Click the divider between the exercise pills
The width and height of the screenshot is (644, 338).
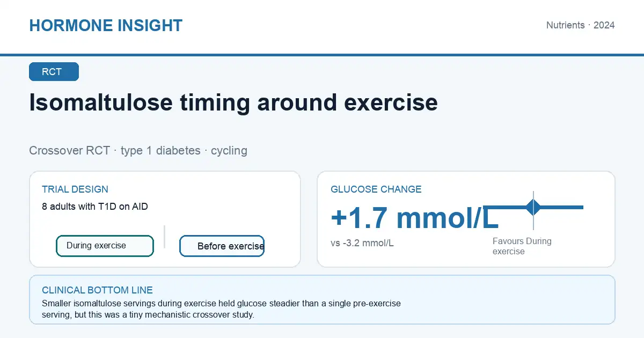pyautogui.click(x=164, y=237)
